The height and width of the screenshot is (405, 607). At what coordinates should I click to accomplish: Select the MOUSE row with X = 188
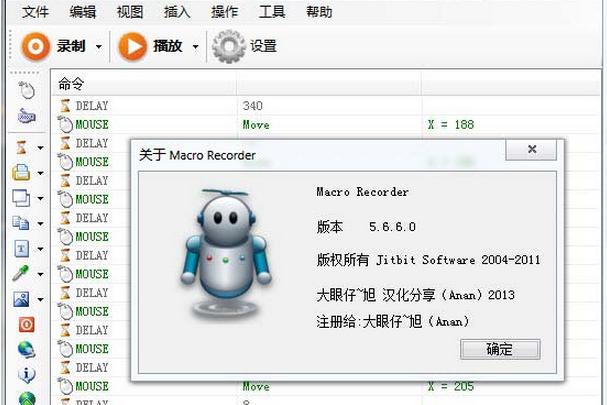tap(326, 124)
